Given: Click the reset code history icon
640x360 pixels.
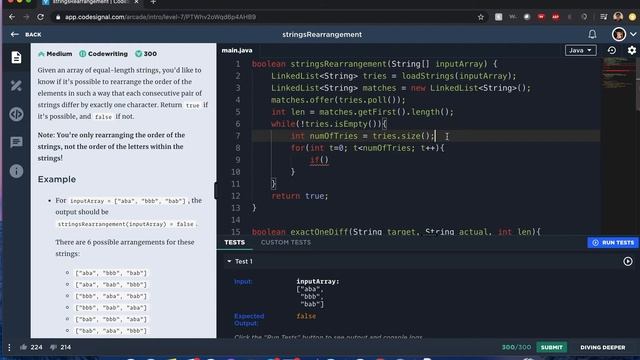Looking at the screenshot, I should (x=611, y=50).
